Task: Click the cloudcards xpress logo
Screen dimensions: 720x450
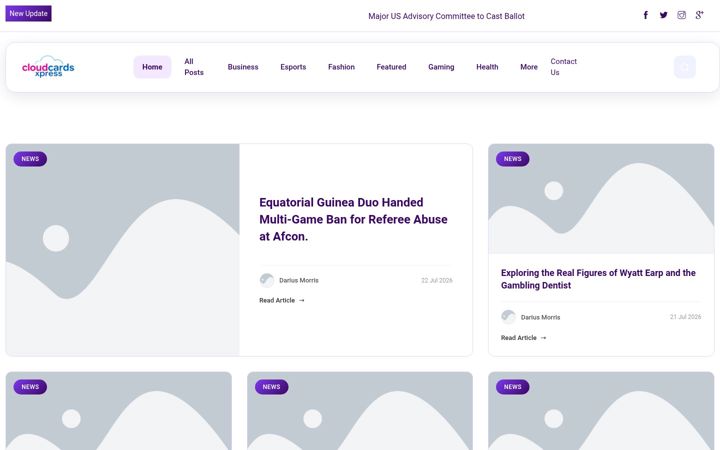Action: pos(48,67)
